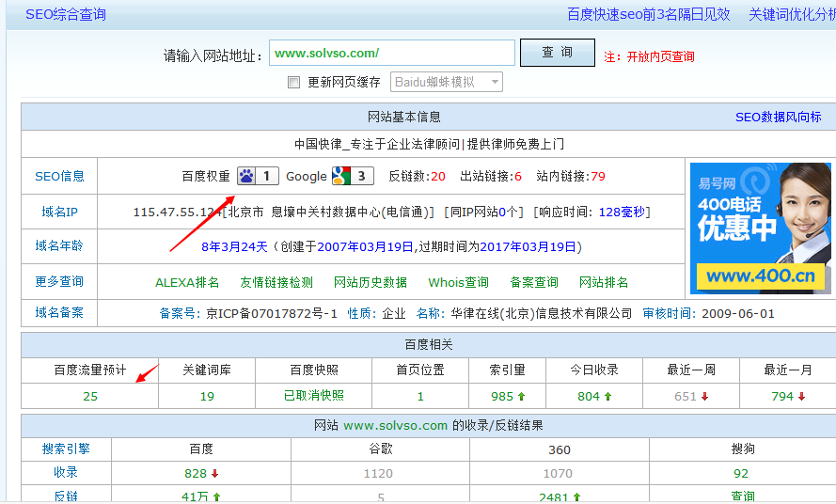The image size is (836, 504).
Task: Click 网站排名 link
Action: coord(604,282)
